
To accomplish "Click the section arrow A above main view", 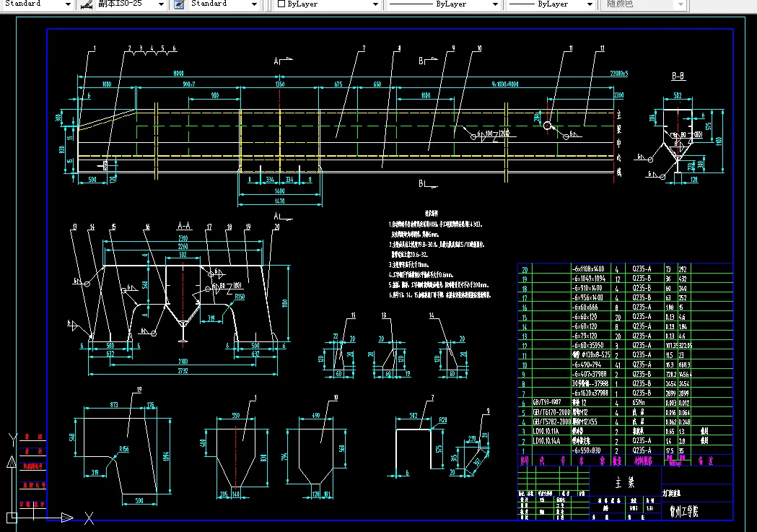I will click(284, 61).
